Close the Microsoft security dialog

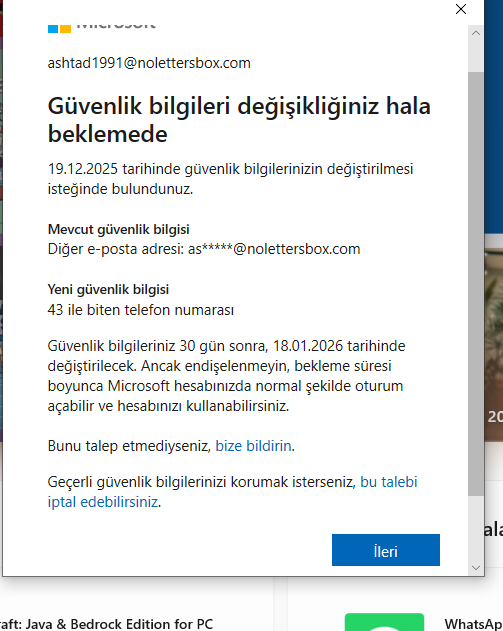461,9
